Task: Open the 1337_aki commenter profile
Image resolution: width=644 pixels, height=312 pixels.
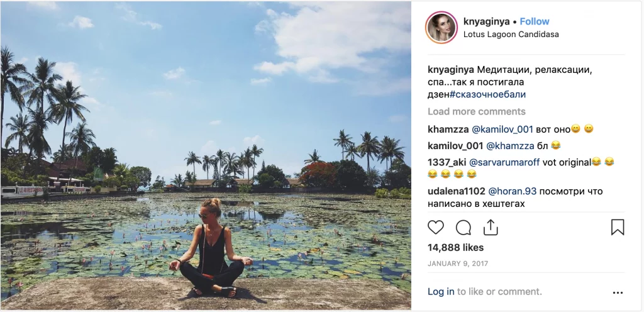Action: (446, 162)
